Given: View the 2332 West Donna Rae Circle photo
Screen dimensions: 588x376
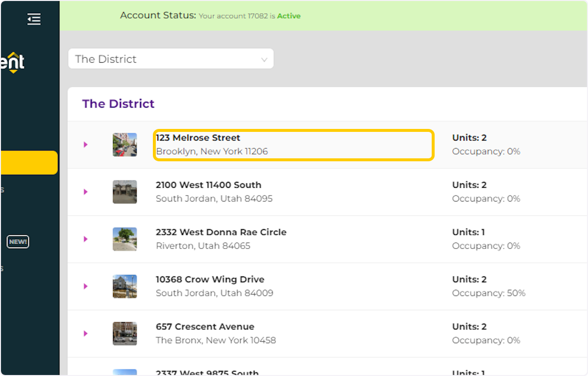Looking at the screenshot, I should tap(124, 239).
